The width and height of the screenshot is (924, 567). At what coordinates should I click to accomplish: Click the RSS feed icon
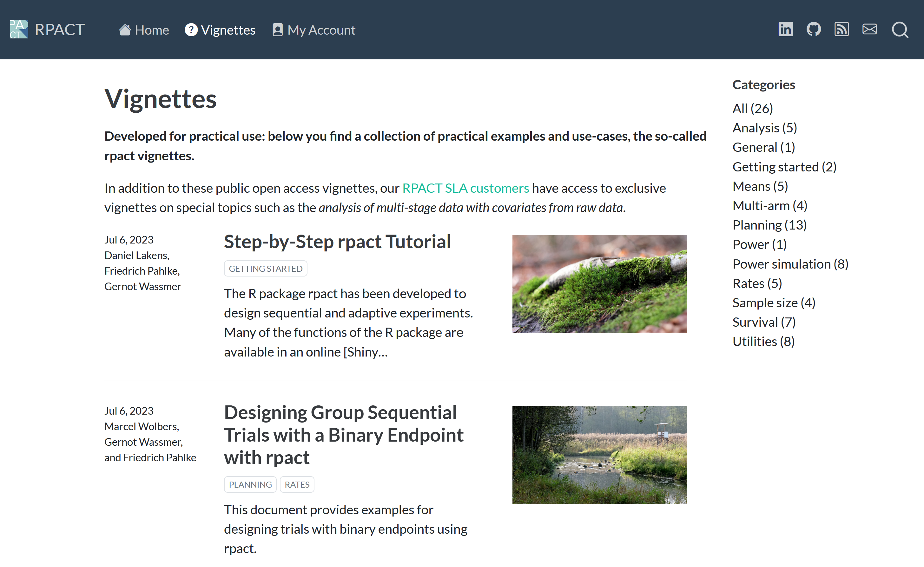[841, 29]
